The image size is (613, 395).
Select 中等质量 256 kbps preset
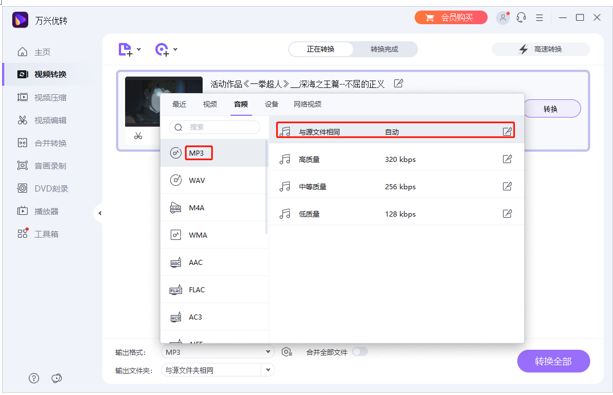(x=396, y=187)
